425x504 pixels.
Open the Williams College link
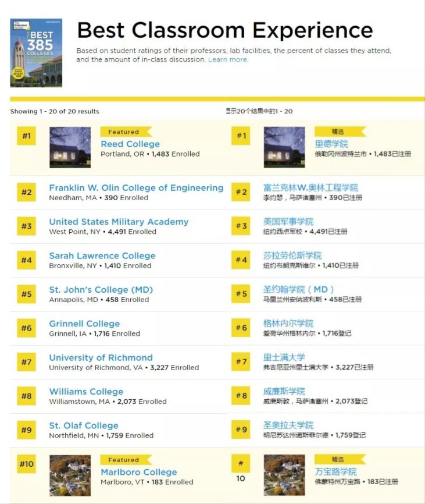point(86,392)
